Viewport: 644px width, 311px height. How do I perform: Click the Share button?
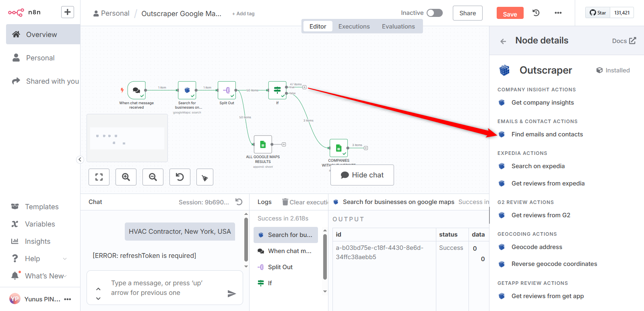click(468, 13)
